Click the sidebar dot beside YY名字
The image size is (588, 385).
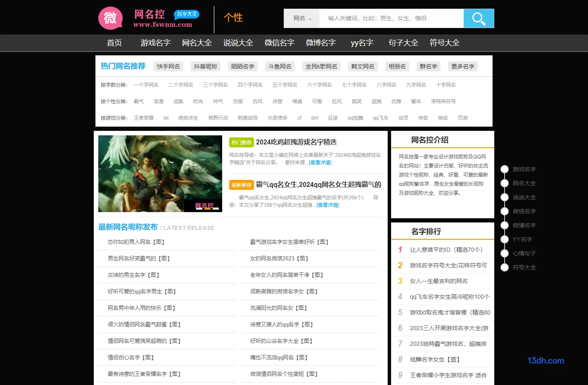505,239
